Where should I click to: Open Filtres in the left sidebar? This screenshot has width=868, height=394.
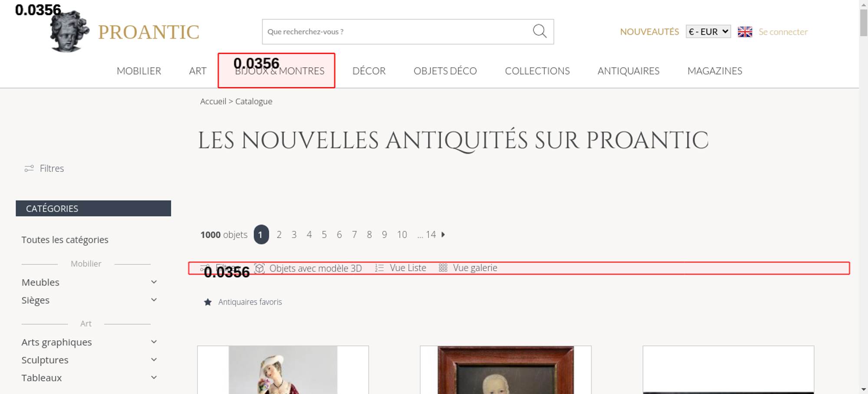click(x=44, y=168)
